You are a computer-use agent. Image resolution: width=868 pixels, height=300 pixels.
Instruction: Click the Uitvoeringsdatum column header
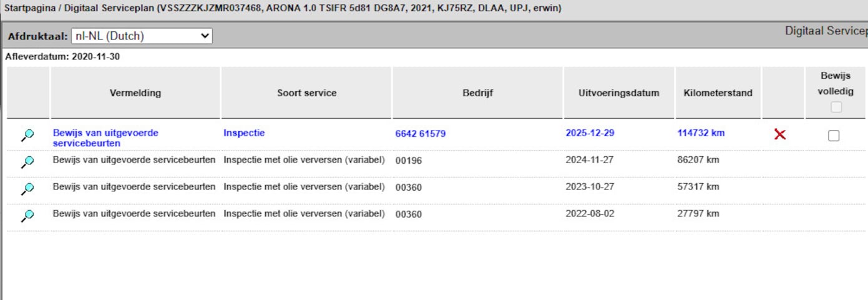pyautogui.click(x=619, y=93)
